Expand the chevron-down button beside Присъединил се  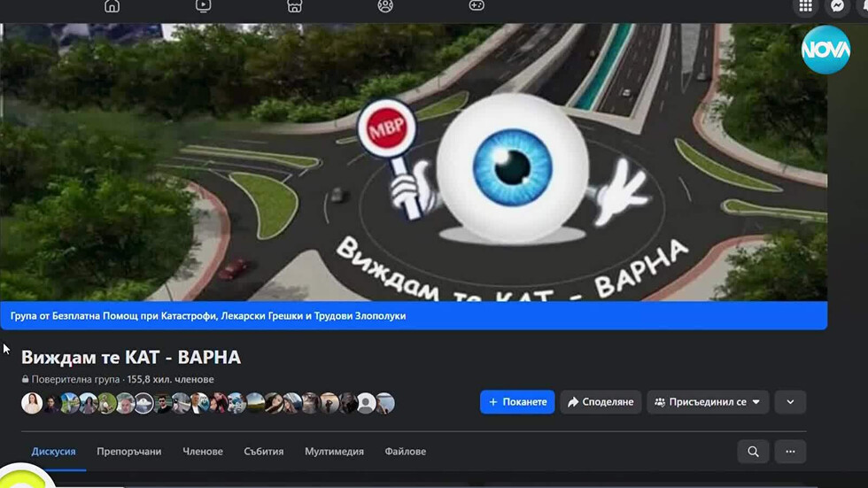click(x=790, y=402)
